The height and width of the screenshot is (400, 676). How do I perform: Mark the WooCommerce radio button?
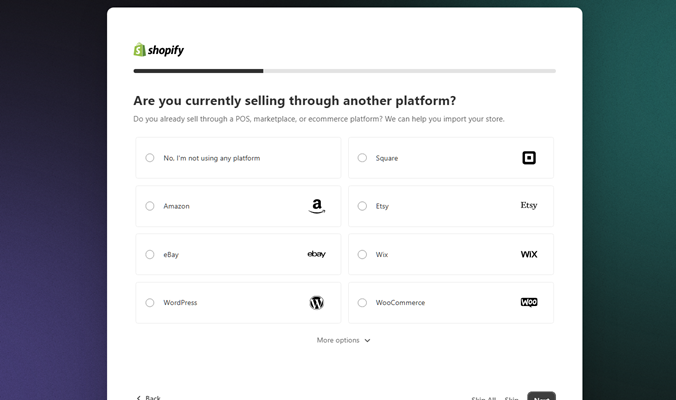[x=362, y=303]
